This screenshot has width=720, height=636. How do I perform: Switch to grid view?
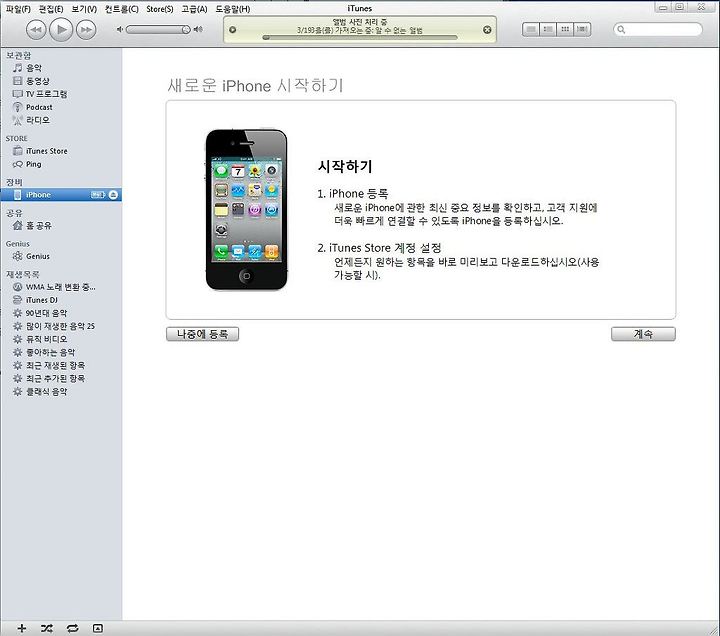pos(565,29)
